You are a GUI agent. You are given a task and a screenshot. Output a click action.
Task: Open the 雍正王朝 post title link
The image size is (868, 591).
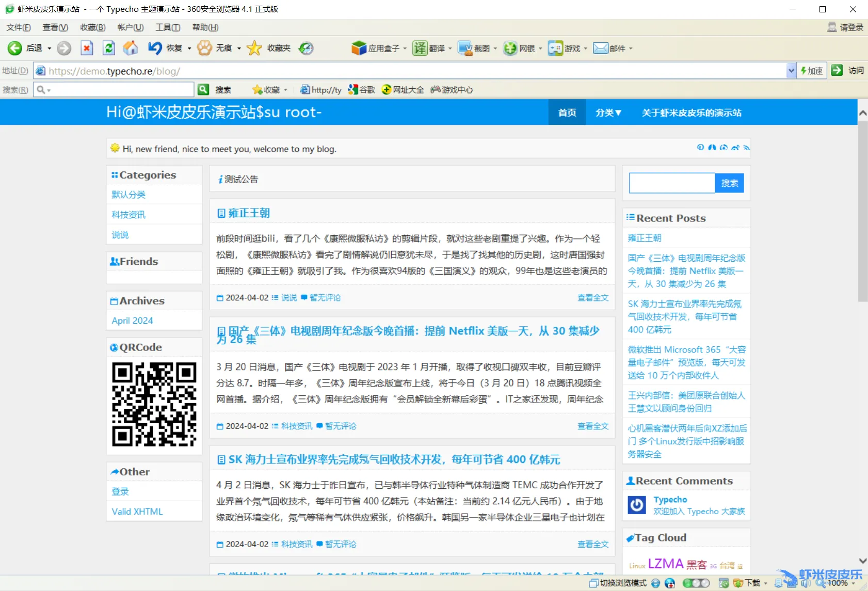tap(249, 213)
